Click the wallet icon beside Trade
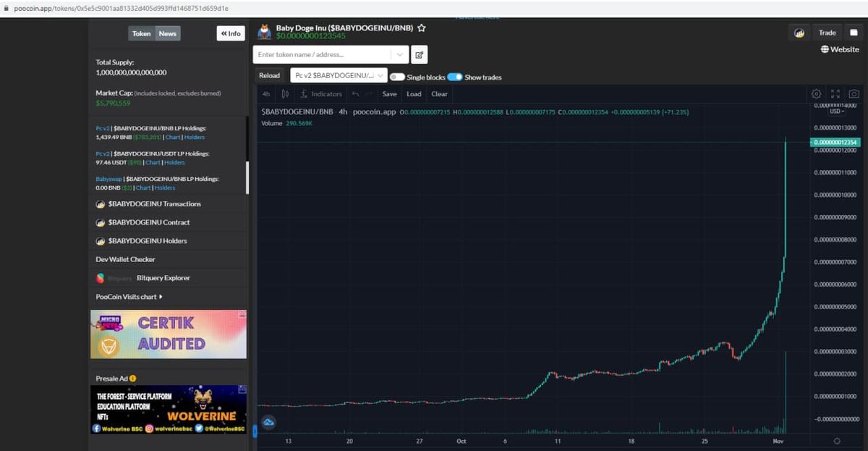The width and height of the screenshot is (868, 451). click(x=854, y=33)
